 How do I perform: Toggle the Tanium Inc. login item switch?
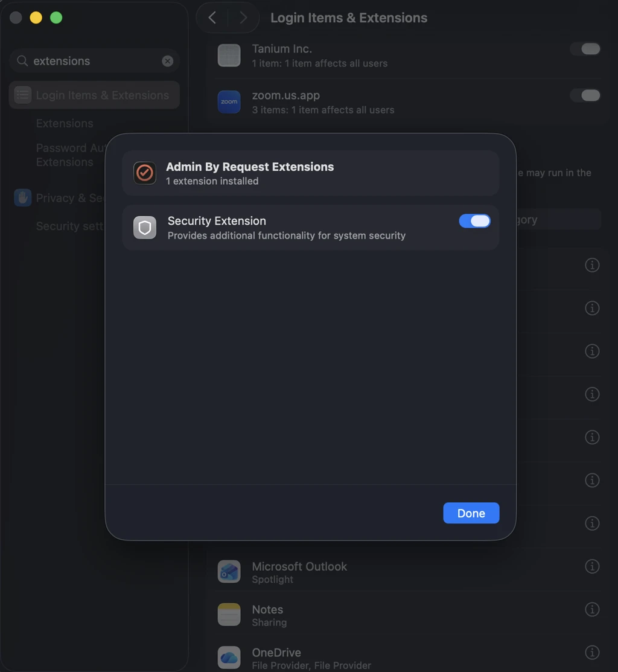coord(585,49)
